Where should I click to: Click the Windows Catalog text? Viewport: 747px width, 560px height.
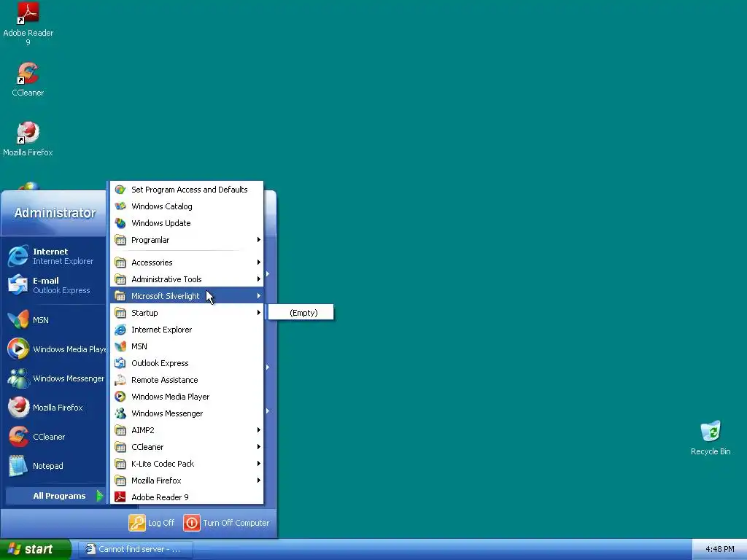161,206
